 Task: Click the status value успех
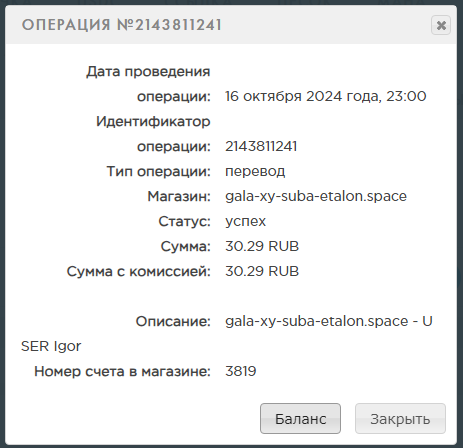[245, 221]
